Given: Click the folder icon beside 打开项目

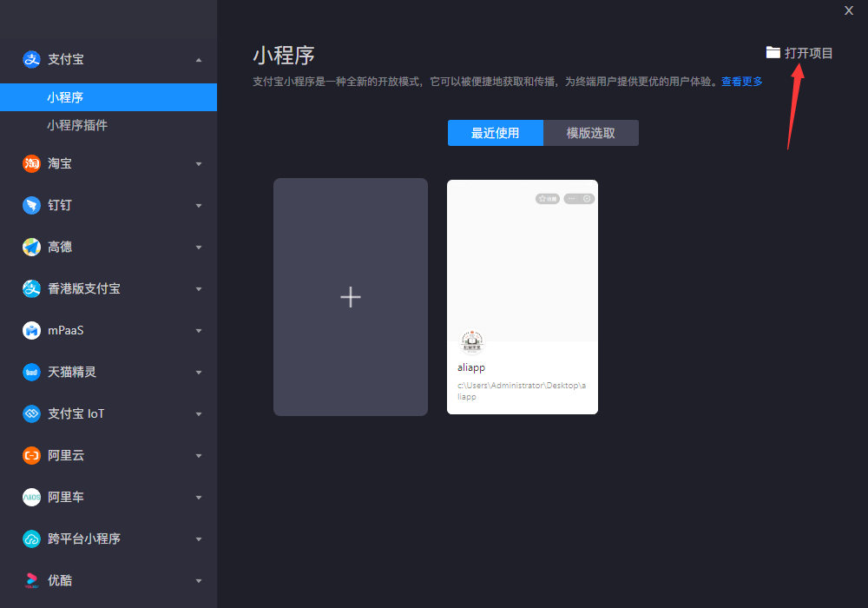Looking at the screenshot, I should tap(773, 53).
